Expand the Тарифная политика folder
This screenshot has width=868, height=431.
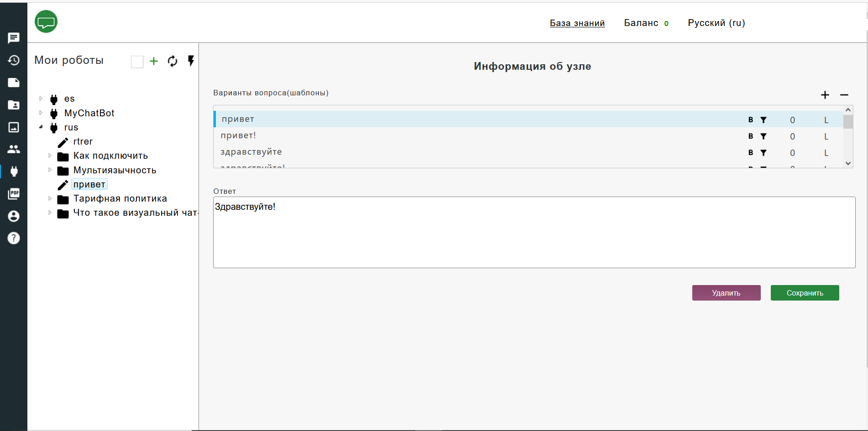(50, 198)
